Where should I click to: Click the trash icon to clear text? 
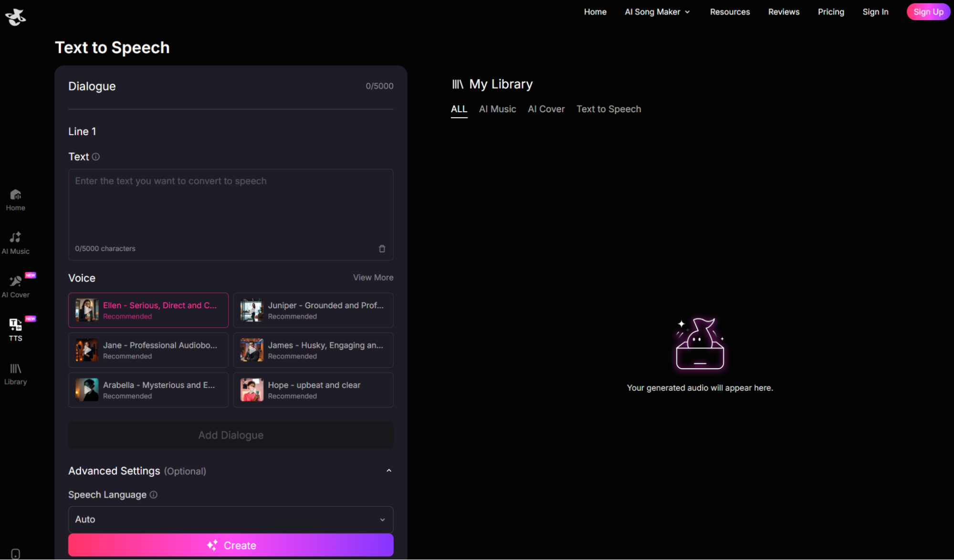[382, 249]
